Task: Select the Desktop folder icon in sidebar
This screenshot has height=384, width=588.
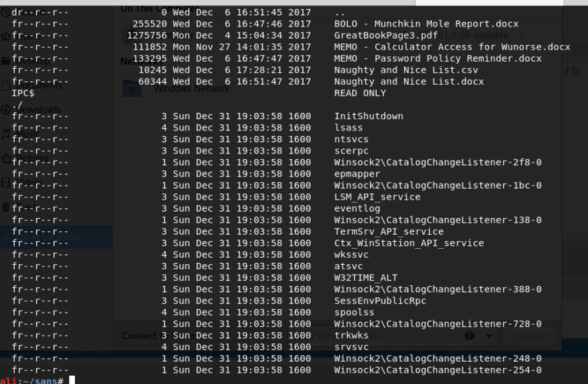Action: pyautogui.click(x=6, y=61)
